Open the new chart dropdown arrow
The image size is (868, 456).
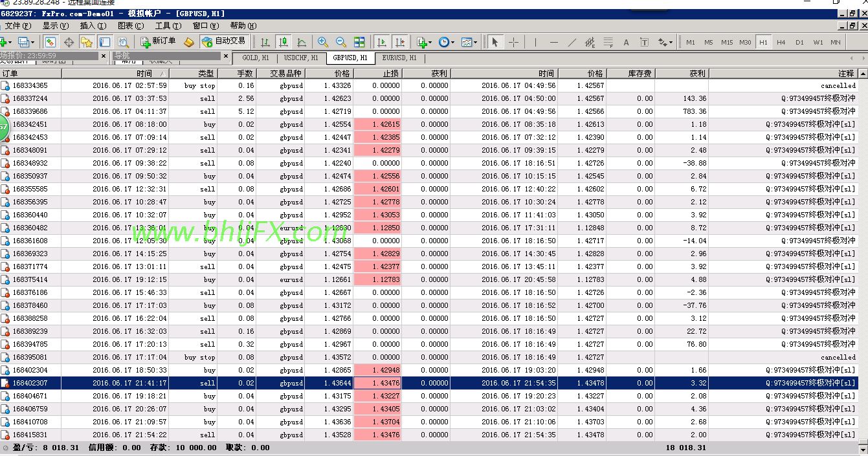coord(10,42)
